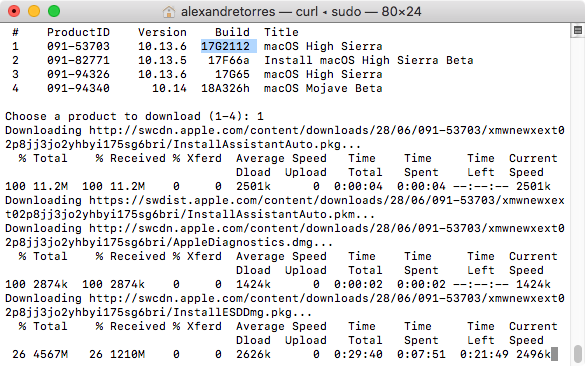The width and height of the screenshot is (585, 366).
Task: Click the scrollbar thumb at bottom right
Action: point(578,354)
